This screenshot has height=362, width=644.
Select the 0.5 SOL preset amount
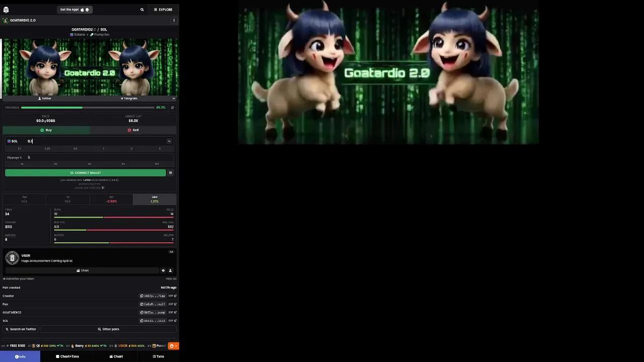[75, 149]
